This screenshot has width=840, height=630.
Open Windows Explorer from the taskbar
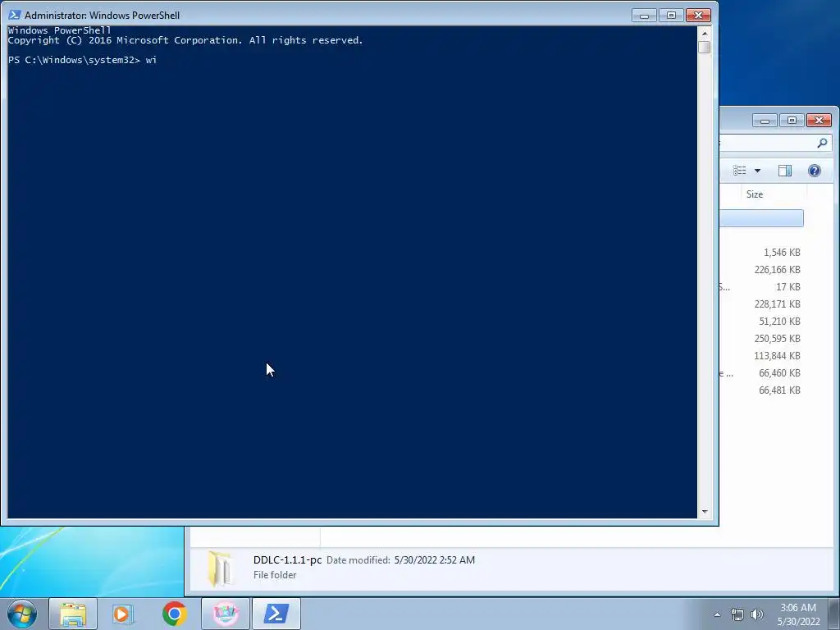point(73,614)
